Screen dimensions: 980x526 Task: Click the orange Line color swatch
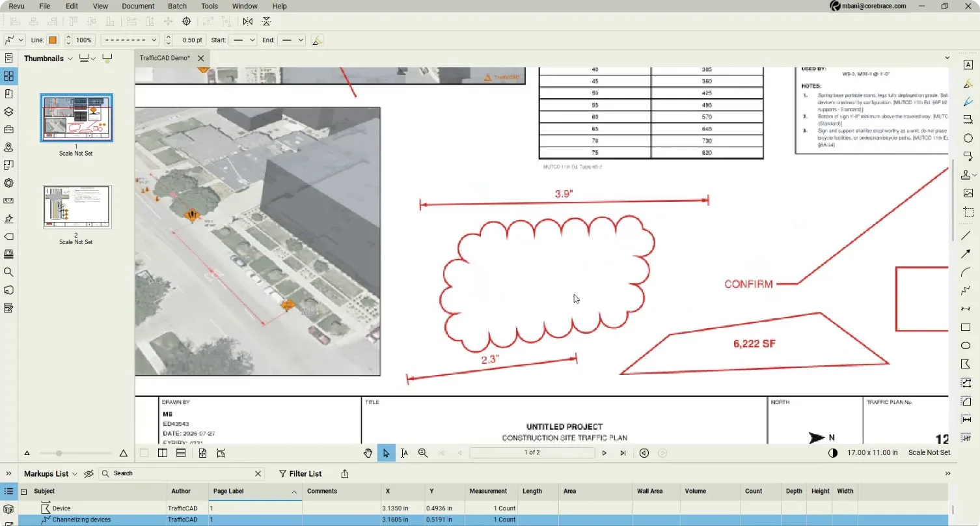(x=53, y=40)
